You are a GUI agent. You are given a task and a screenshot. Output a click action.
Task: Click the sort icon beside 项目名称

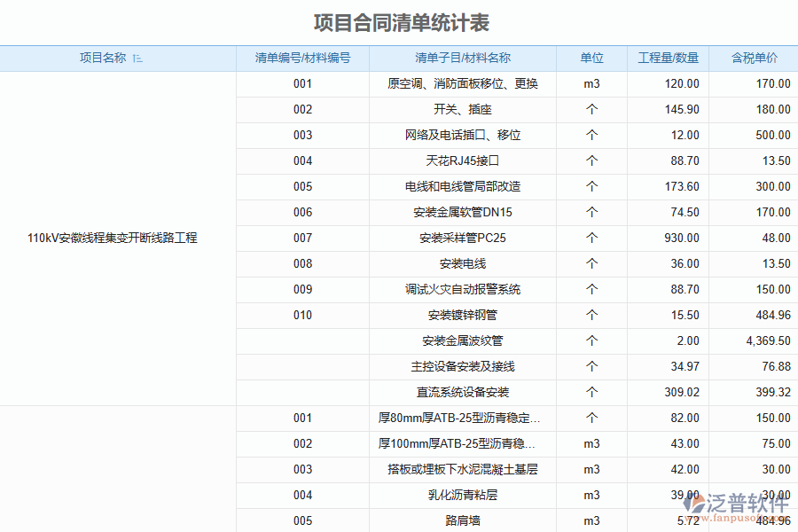[137, 59]
